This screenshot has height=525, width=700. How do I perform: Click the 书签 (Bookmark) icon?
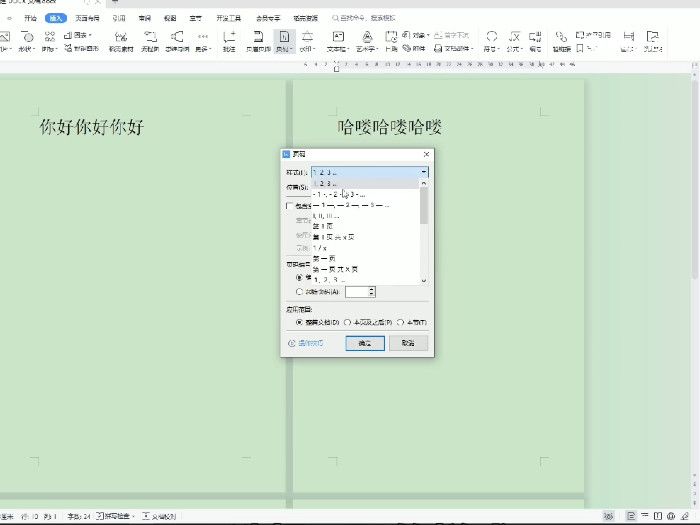click(x=586, y=48)
